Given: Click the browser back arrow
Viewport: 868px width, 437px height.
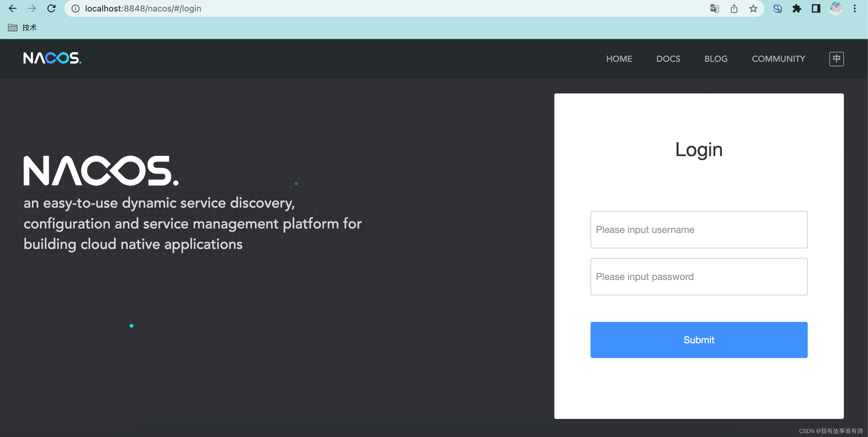Looking at the screenshot, I should point(12,8).
